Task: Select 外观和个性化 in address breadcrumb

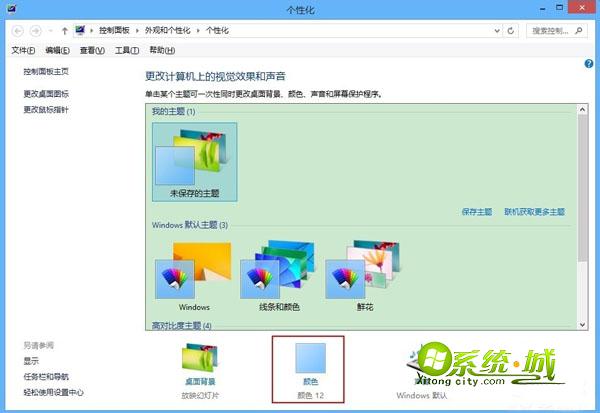Action: coord(168,30)
